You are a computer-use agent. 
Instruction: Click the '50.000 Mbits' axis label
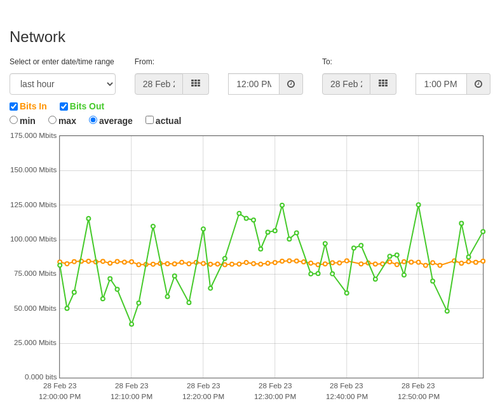[x=35, y=308]
